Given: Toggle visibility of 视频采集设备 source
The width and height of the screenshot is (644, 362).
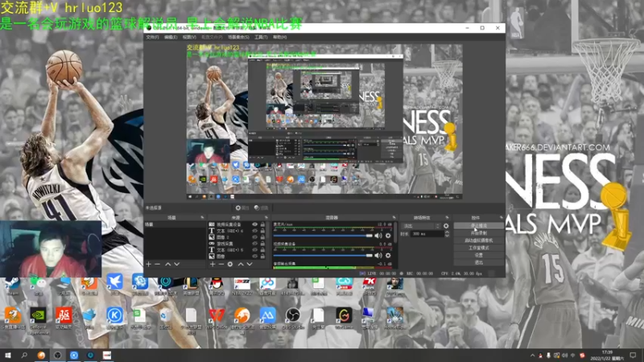Looking at the screenshot, I should [x=254, y=224].
